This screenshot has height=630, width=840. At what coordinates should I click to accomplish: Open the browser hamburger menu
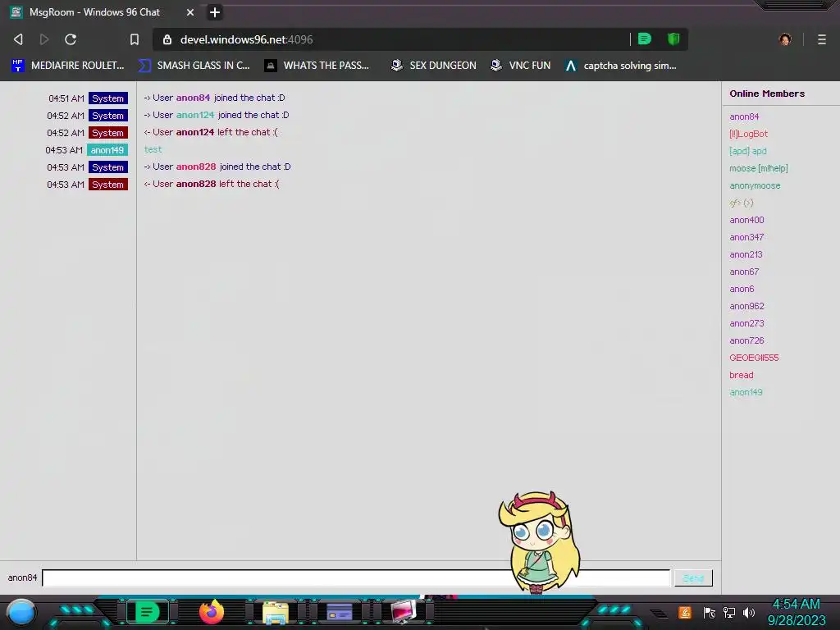[822, 39]
